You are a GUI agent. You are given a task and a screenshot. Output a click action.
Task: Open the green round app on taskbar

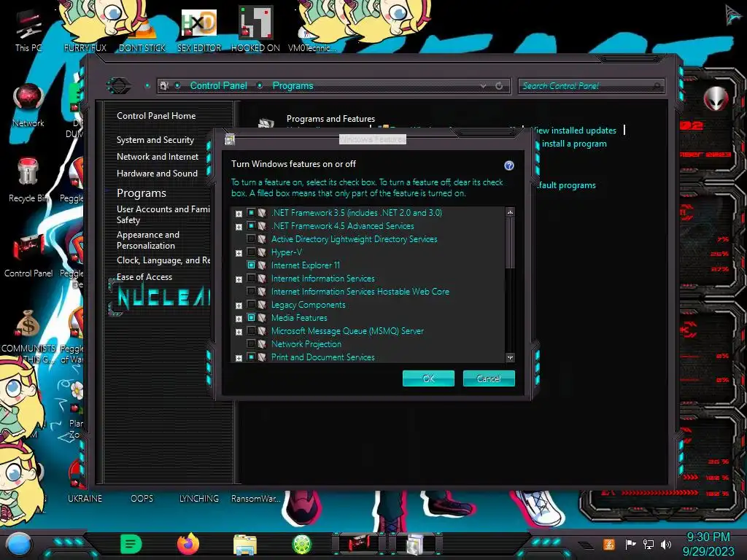301,544
